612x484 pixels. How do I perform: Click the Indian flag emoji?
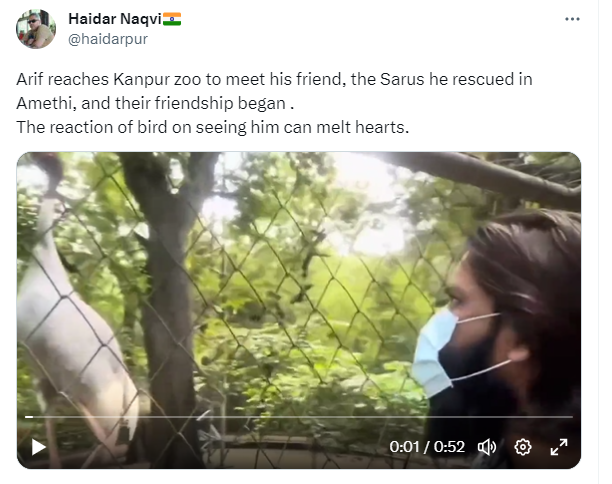[x=172, y=19]
